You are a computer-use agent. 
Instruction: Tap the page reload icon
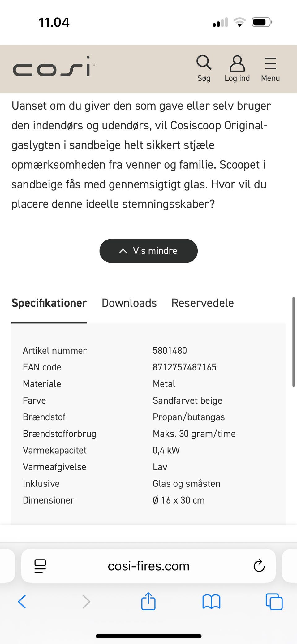click(259, 566)
